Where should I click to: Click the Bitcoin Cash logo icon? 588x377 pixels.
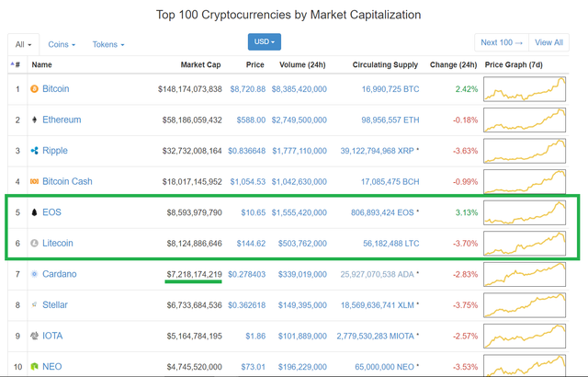click(x=35, y=181)
